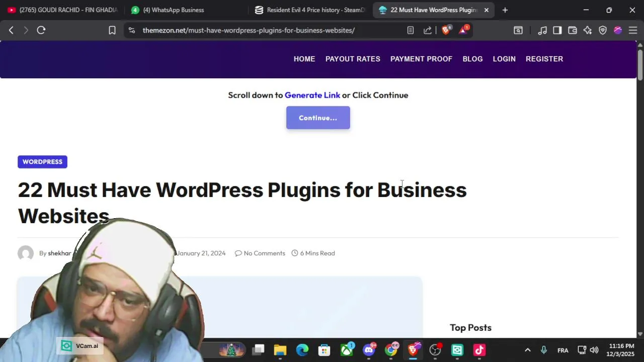644x362 pixels.
Task: Open OBS Studio from the taskbar
Action: (x=435, y=350)
